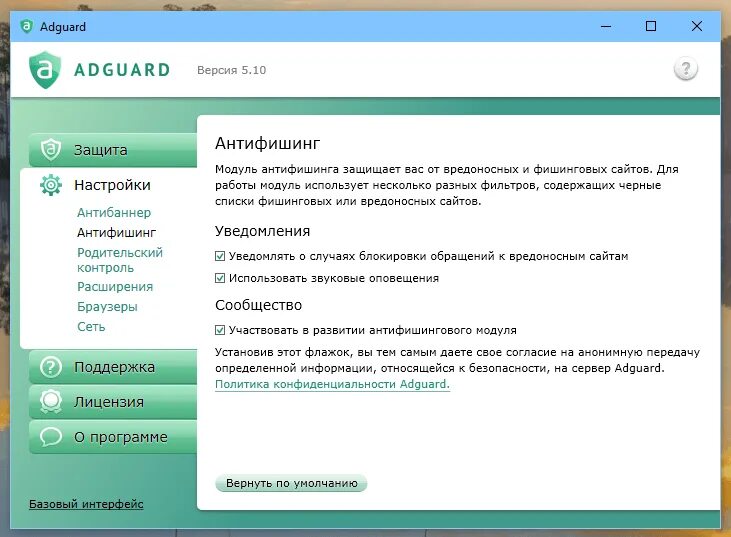Click the 'Сообщество' section heading

click(x=258, y=305)
